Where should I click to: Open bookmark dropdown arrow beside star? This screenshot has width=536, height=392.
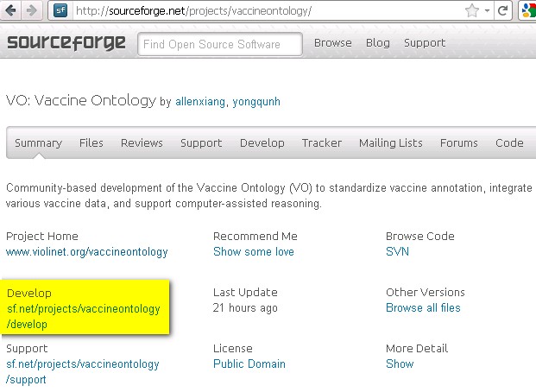(487, 11)
